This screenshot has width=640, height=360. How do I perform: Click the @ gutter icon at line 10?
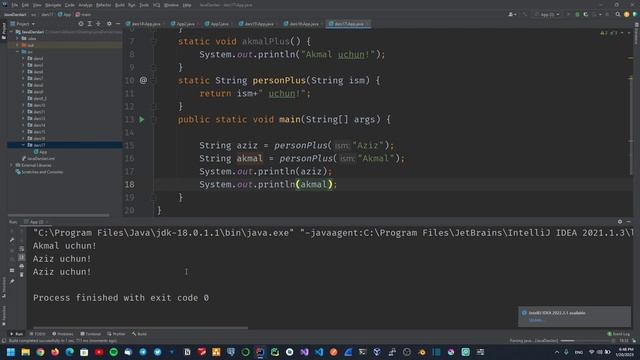[x=143, y=80]
